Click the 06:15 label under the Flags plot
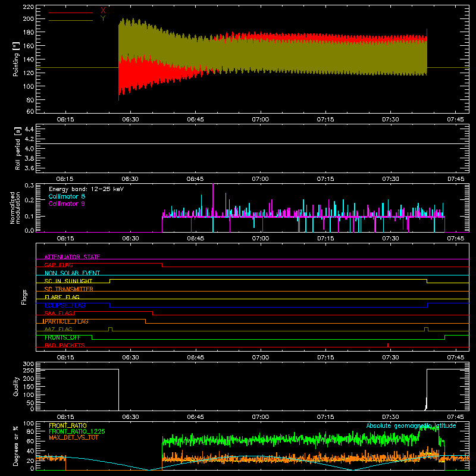Screen dimensions: 476x476 (x=65, y=358)
